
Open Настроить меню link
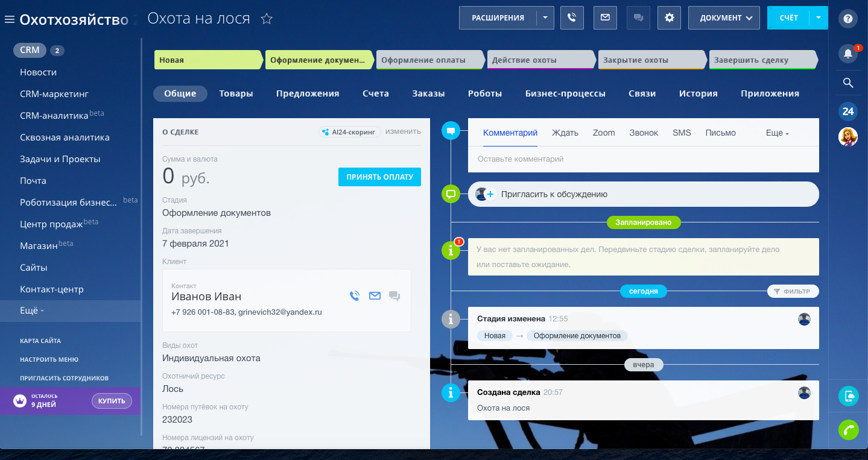click(49, 359)
